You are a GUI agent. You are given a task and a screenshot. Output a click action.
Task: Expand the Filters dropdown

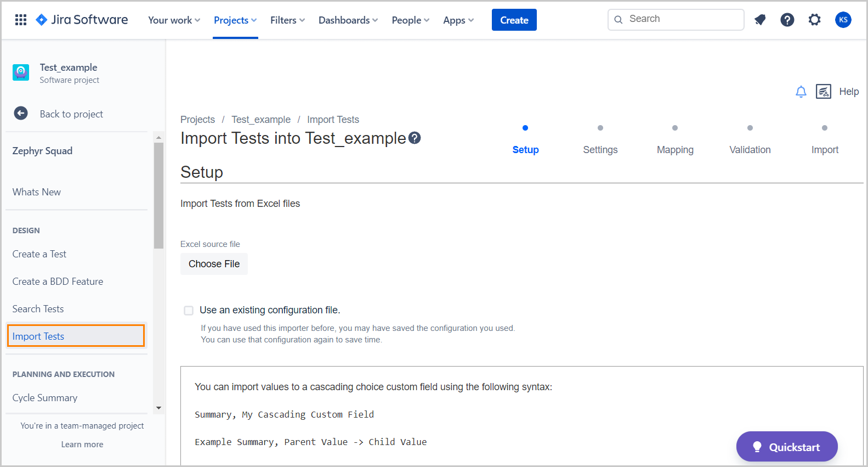coord(288,20)
